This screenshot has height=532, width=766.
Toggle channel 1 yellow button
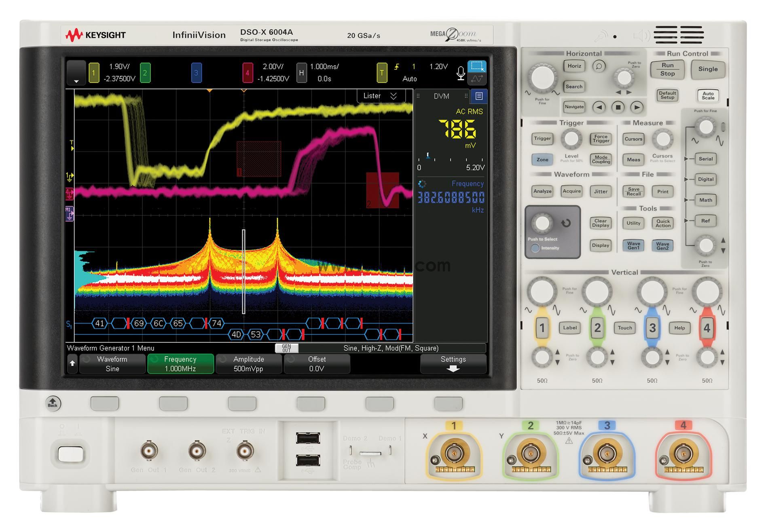pyautogui.click(x=542, y=328)
